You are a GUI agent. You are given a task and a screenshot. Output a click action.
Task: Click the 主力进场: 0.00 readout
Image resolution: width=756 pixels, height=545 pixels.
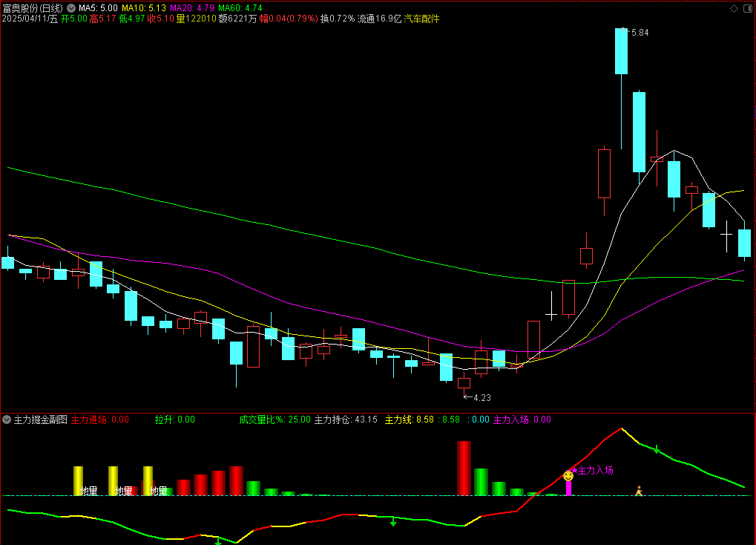100,420
